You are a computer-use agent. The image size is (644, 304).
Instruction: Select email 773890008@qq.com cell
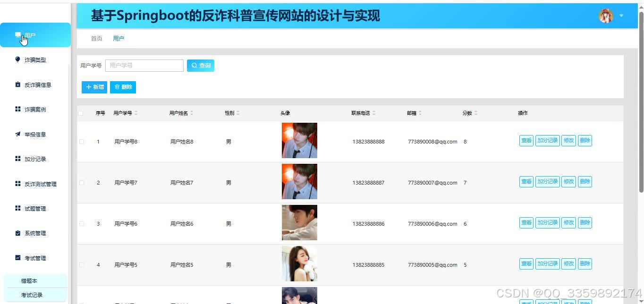pos(432,142)
